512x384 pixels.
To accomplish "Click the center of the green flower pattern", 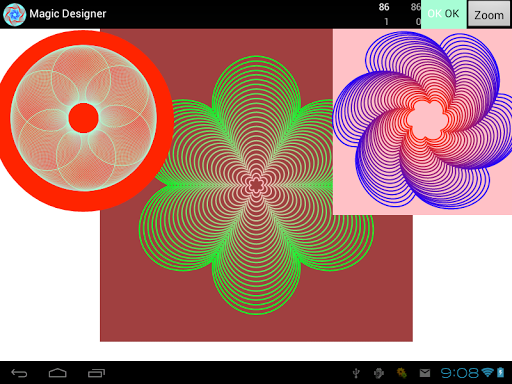I will (256, 185).
